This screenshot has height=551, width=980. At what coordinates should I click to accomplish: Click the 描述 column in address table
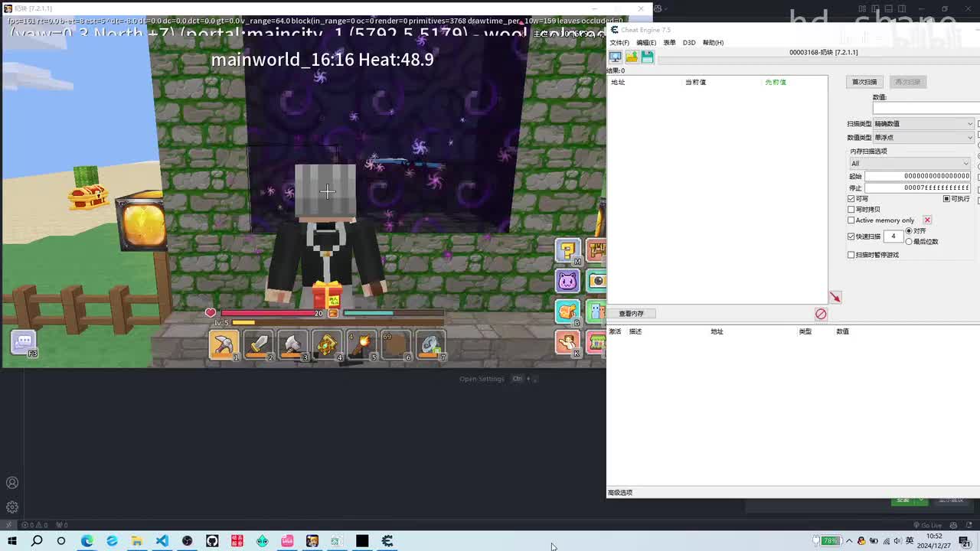click(x=635, y=331)
